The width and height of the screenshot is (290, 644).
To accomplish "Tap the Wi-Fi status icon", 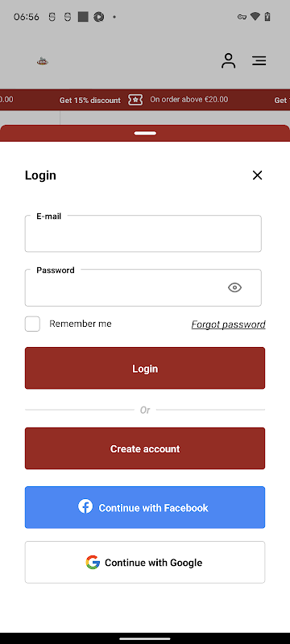I will coord(255,17).
